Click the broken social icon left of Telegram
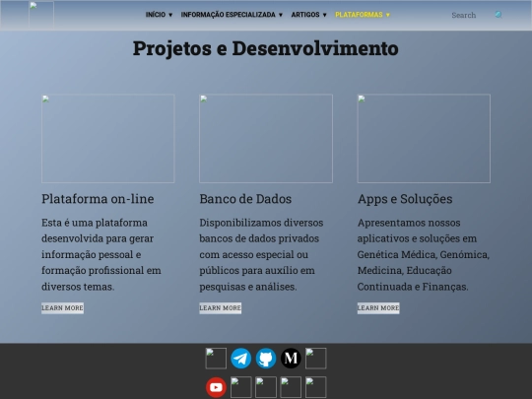This screenshot has height=399, width=532. (216, 359)
